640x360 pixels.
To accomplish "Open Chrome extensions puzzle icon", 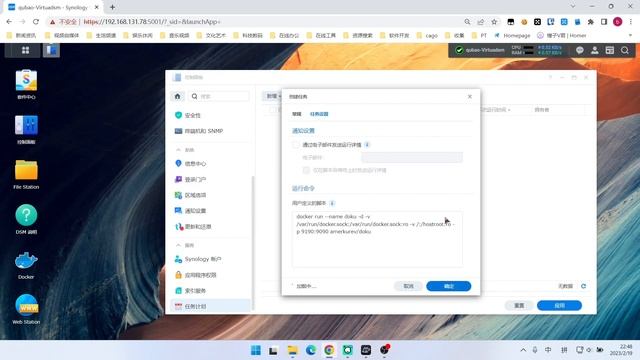I will tap(591, 22).
